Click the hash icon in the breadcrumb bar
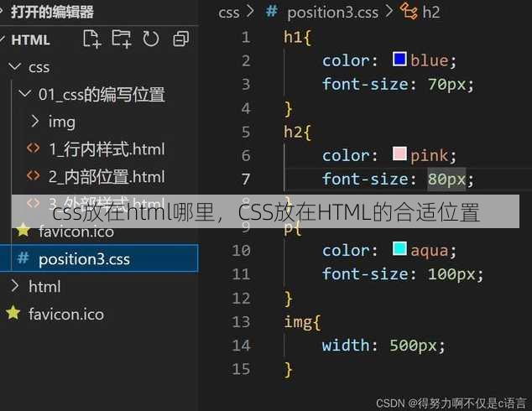 [271, 11]
